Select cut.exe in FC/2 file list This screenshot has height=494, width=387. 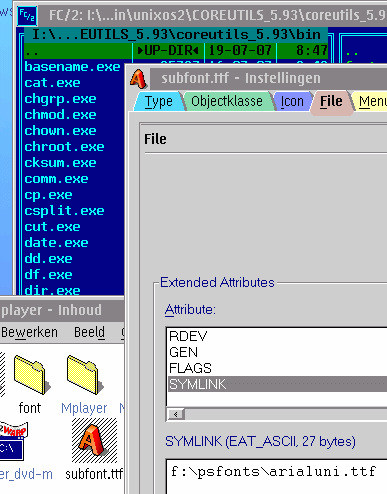[52, 227]
